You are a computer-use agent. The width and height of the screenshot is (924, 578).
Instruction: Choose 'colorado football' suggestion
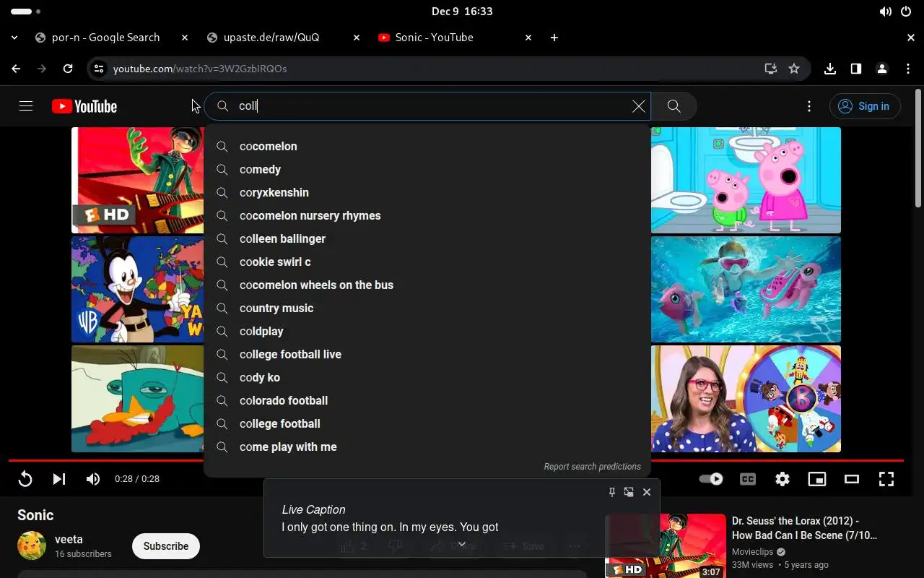(x=427, y=400)
